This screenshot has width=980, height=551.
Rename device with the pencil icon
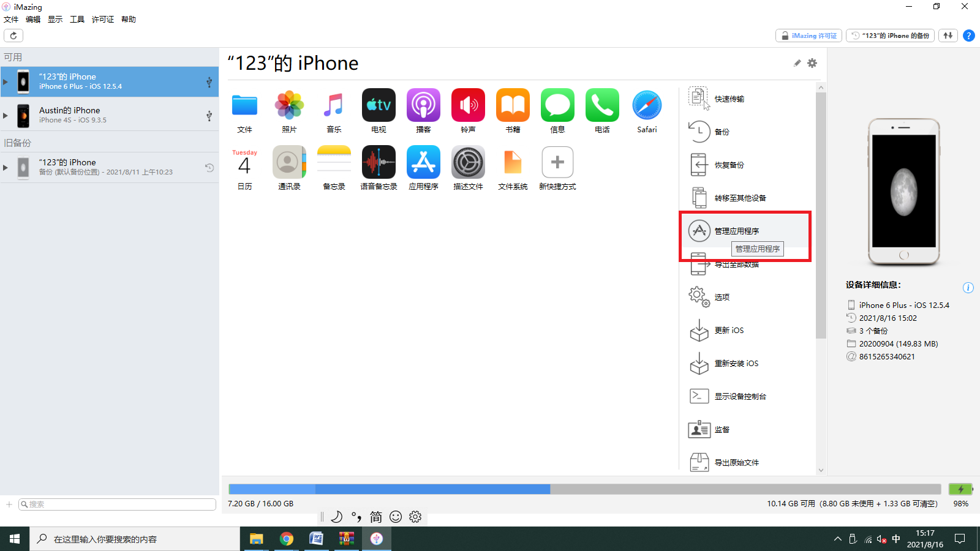click(x=797, y=63)
